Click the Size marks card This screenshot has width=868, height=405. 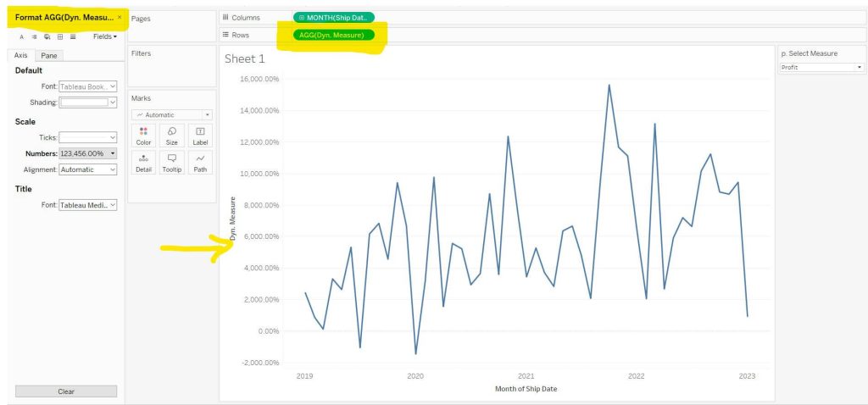pyautogui.click(x=171, y=136)
